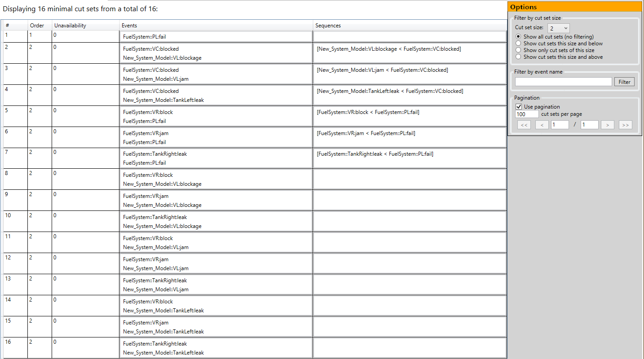Toggle the Use pagination checkbox
Viewport: 644px width, 359px height.
[519, 107]
